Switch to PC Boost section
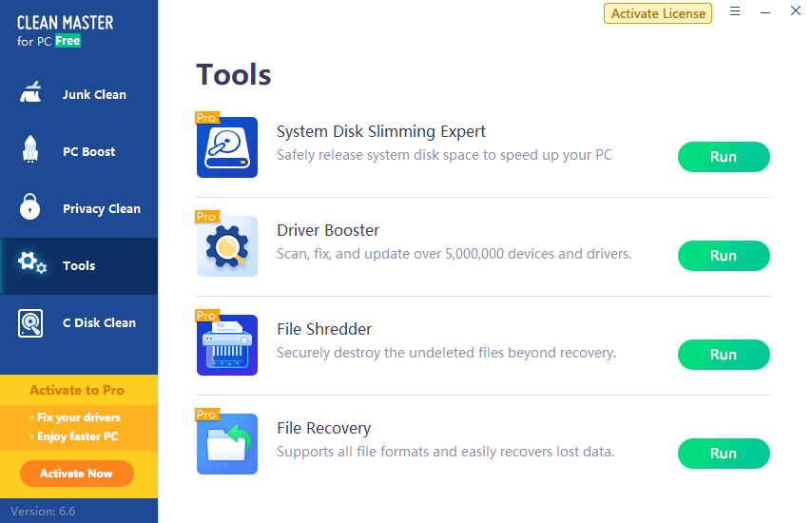The height and width of the screenshot is (523, 812). tap(79, 151)
